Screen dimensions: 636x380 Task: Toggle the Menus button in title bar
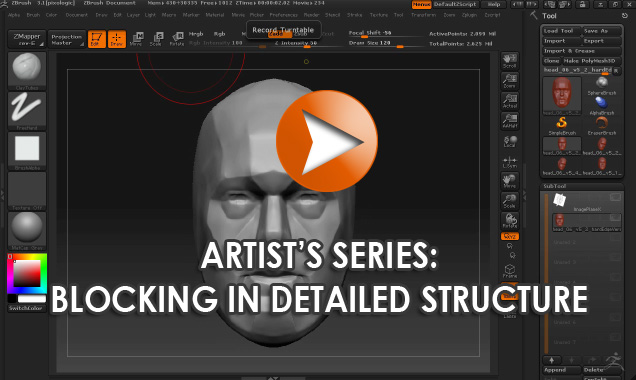(x=421, y=4)
